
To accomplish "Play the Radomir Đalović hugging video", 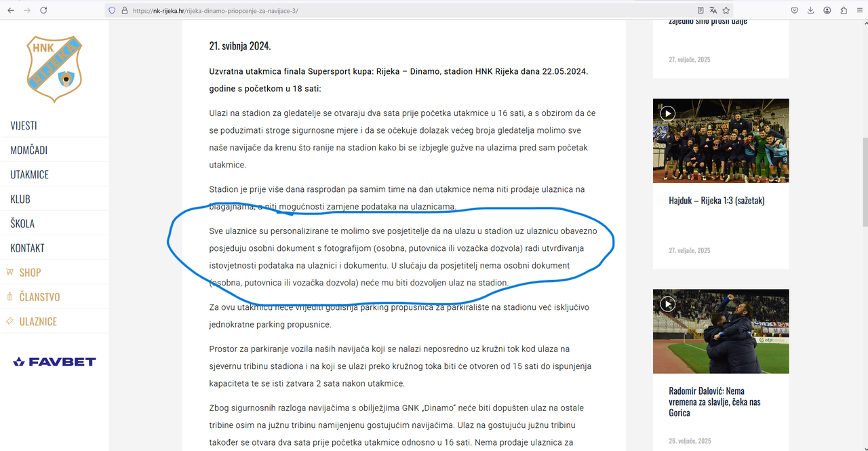I will tap(667, 304).
